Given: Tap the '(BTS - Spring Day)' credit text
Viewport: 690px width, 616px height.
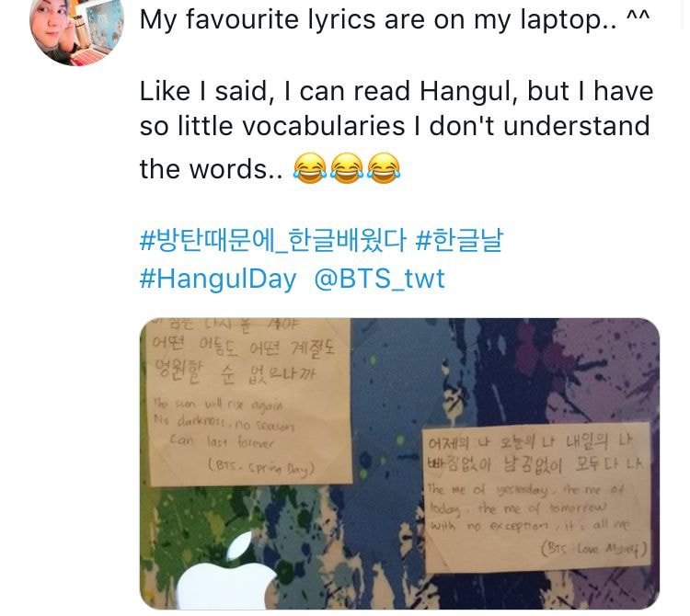Looking at the screenshot, I should point(261,467).
